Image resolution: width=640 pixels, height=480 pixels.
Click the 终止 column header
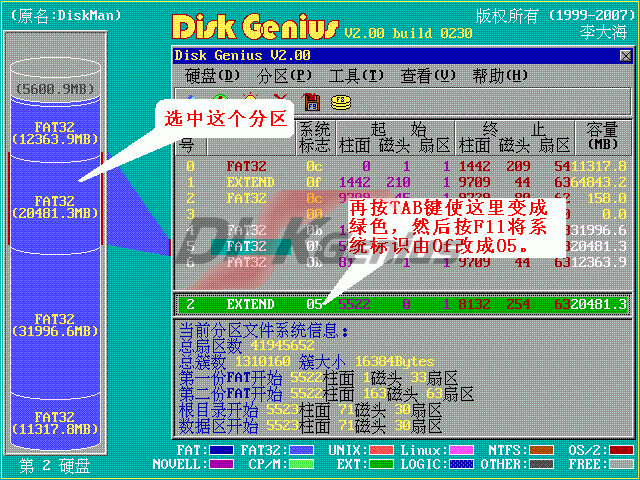coord(514,130)
